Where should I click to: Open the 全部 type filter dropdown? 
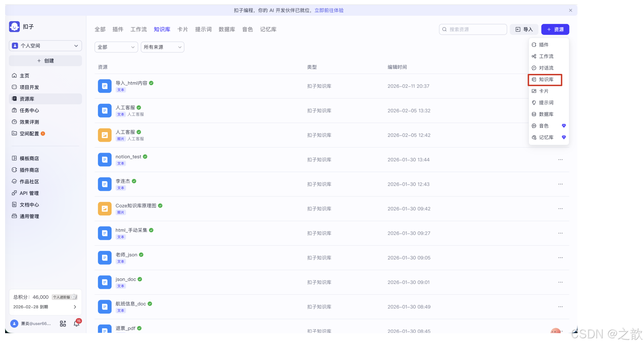(116, 47)
